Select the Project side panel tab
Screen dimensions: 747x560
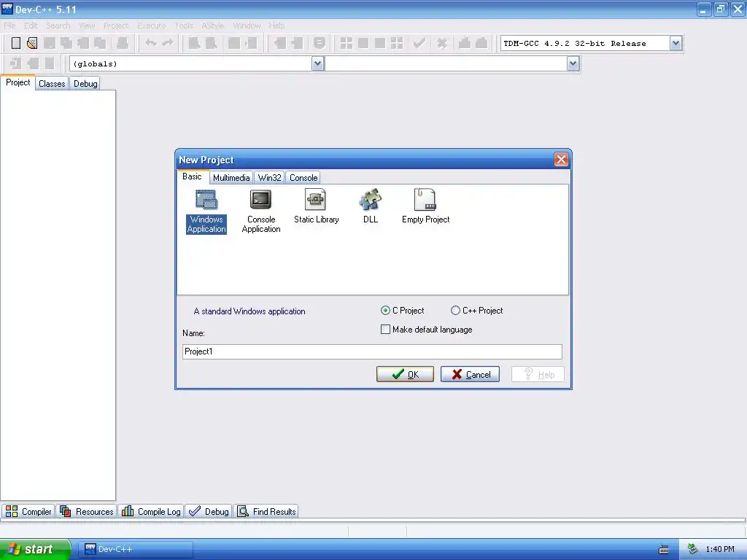[x=18, y=82]
